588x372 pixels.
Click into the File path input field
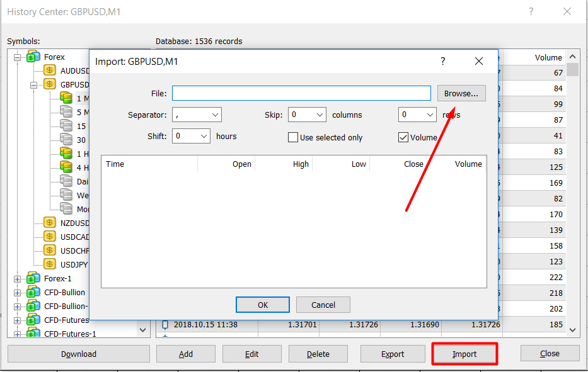coord(301,93)
